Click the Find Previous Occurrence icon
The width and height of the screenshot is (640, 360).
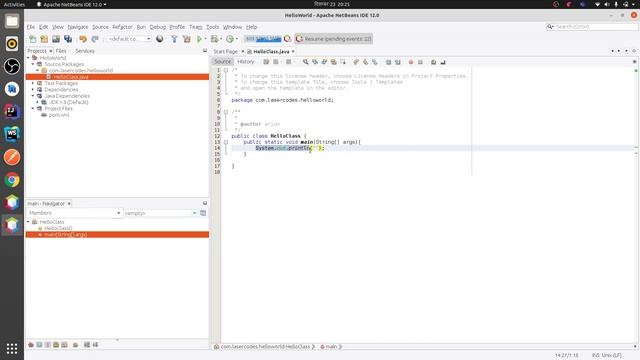pos(315,62)
